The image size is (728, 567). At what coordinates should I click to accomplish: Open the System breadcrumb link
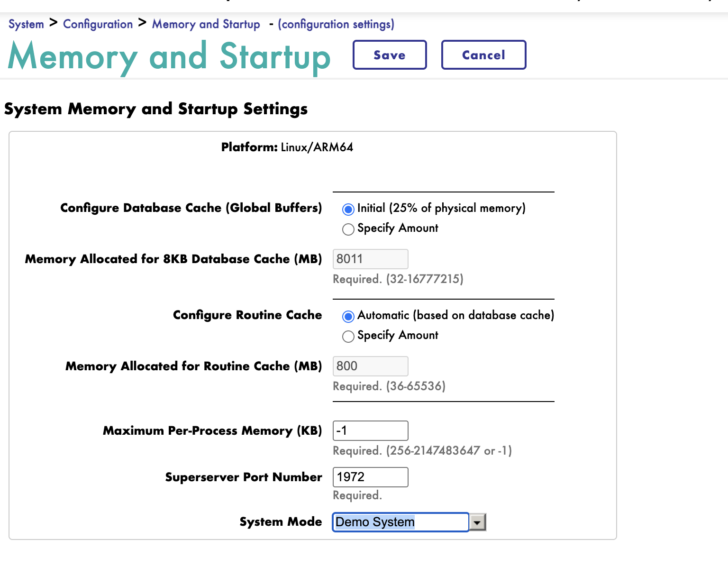pos(26,24)
